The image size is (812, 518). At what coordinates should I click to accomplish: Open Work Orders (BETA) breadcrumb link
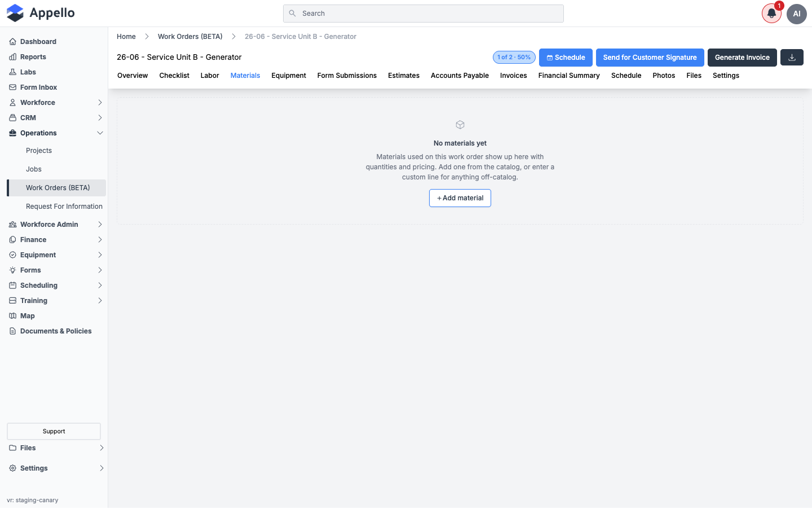point(190,37)
